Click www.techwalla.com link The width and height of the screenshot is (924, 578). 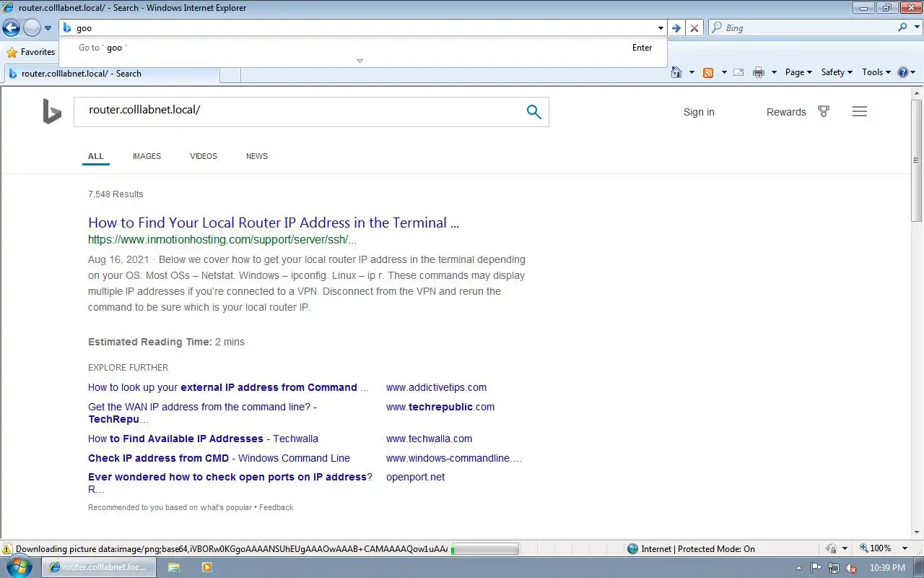(429, 439)
